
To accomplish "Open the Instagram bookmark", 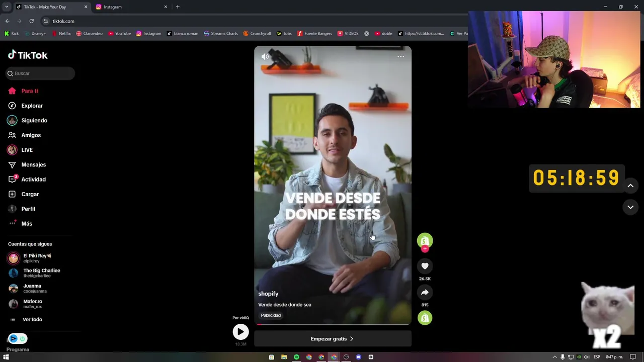I will 148,34.
